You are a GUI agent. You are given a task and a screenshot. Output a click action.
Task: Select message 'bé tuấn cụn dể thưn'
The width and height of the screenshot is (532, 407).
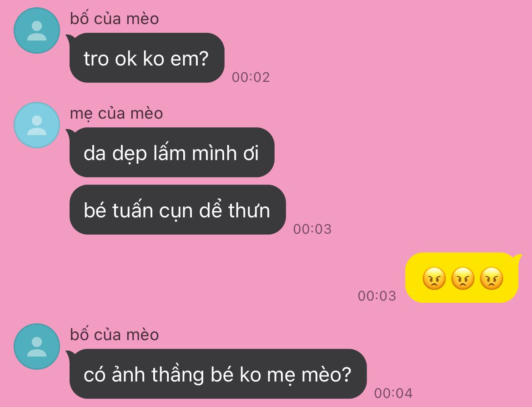(177, 210)
